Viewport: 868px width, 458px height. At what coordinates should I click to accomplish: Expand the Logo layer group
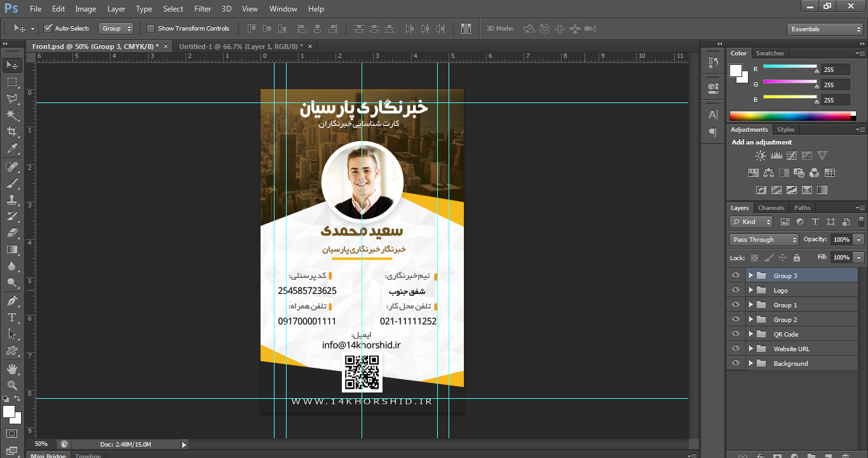pos(750,290)
